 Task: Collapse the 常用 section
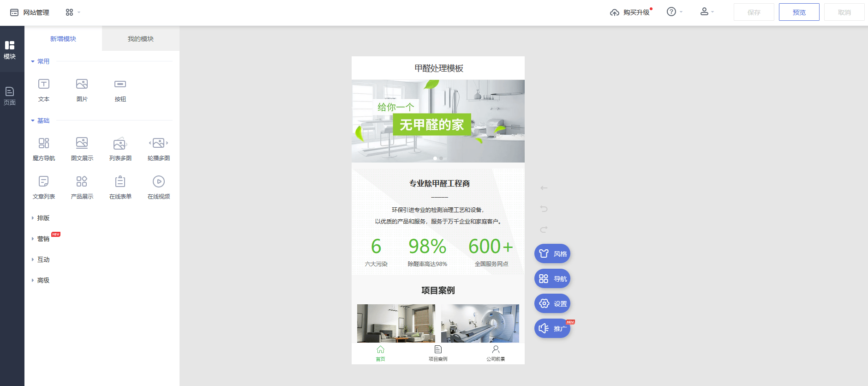40,61
